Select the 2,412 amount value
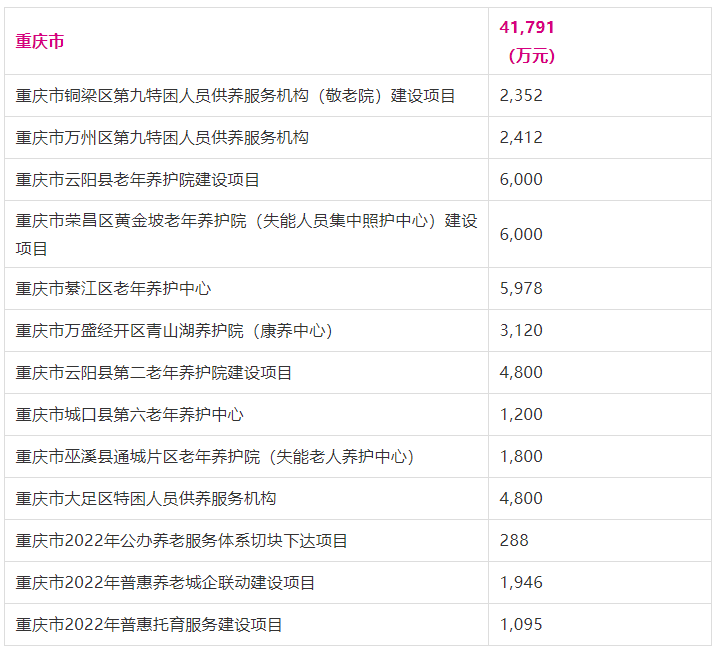This screenshot has width=718, height=656. click(521, 138)
